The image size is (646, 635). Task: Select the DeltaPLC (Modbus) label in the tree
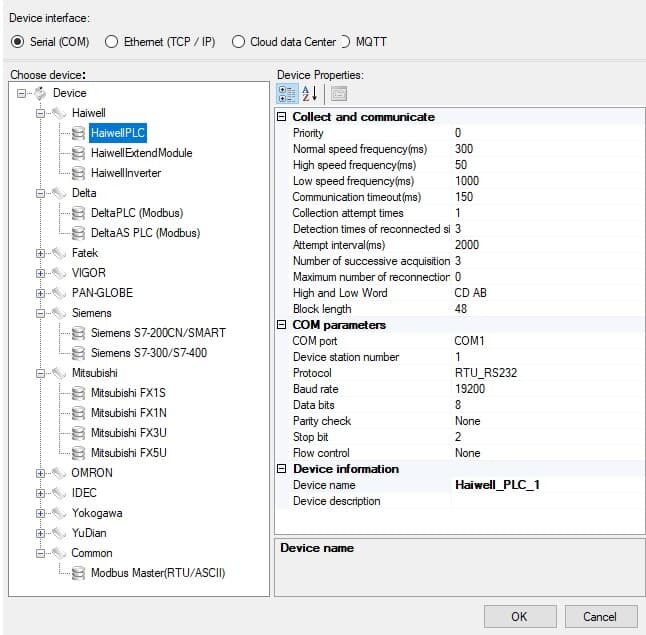[x=137, y=213]
